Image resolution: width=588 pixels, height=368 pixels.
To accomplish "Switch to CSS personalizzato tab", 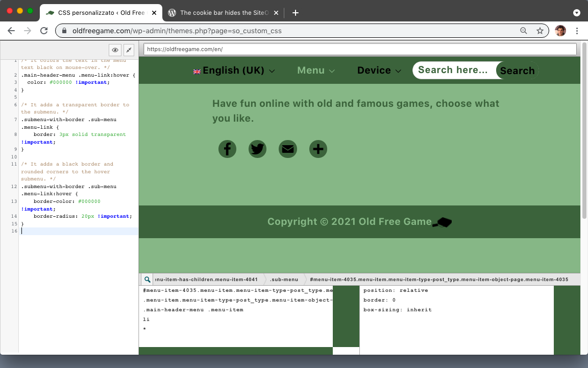I will pyautogui.click(x=101, y=13).
